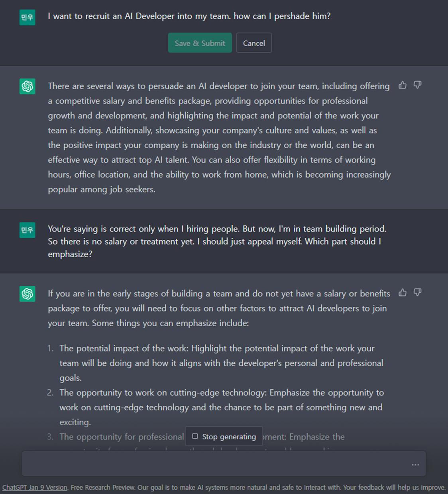Focus the message input box at the bottom
The height and width of the screenshot is (494, 448).
215,464
